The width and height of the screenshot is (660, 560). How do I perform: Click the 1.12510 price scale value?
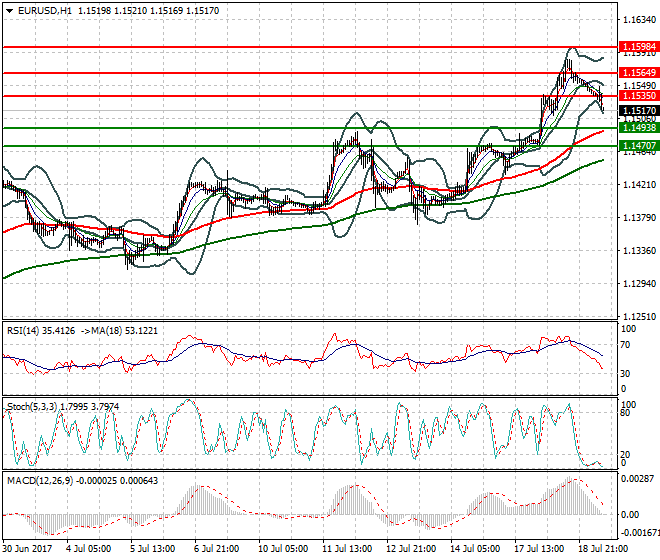tap(639, 317)
